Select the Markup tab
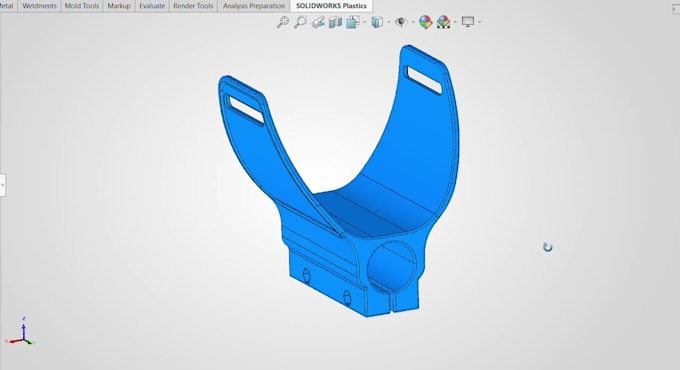The height and width of the screenshot is (370, 680). (119, 6)
